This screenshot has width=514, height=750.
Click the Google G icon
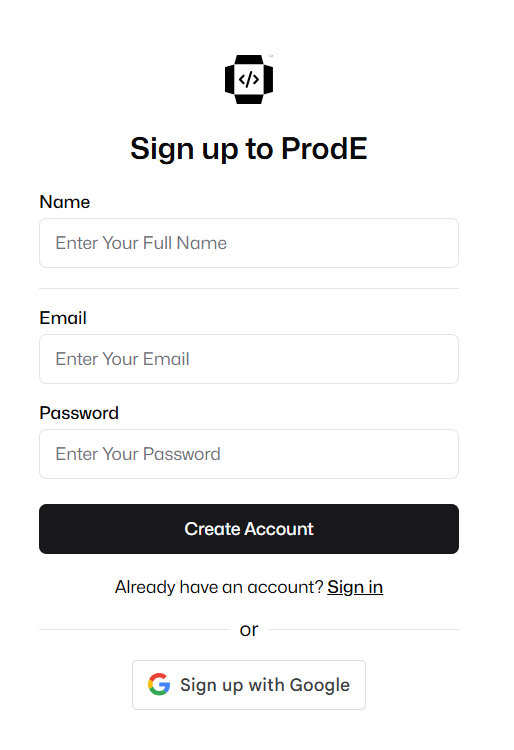(159, 684)
